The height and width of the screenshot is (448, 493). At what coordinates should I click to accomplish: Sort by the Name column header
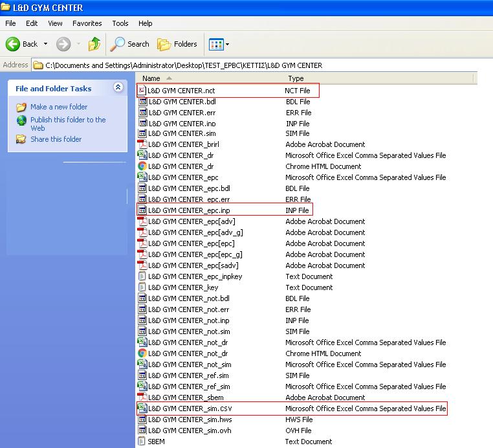pos(151,78)
